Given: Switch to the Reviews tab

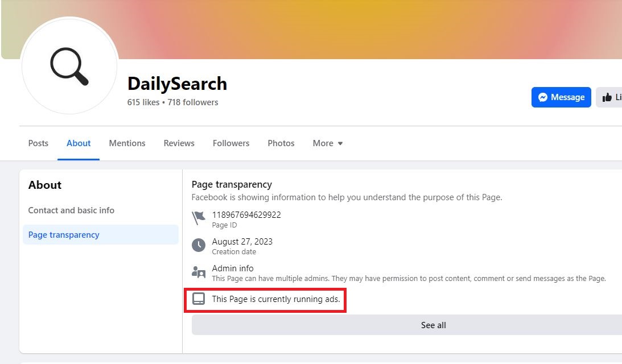Looking at the screenshot, I should pyautogui.click(x=179, y=143).
